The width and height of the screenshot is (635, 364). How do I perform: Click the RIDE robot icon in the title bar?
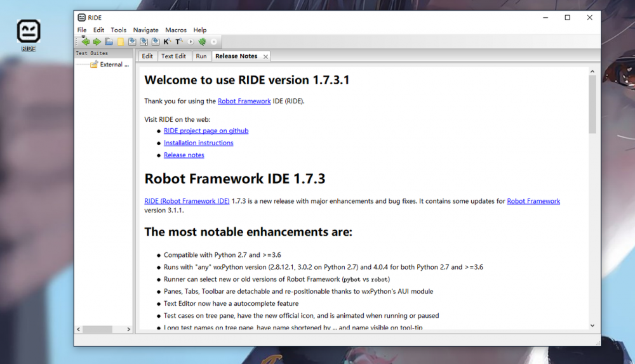point(82,17)
